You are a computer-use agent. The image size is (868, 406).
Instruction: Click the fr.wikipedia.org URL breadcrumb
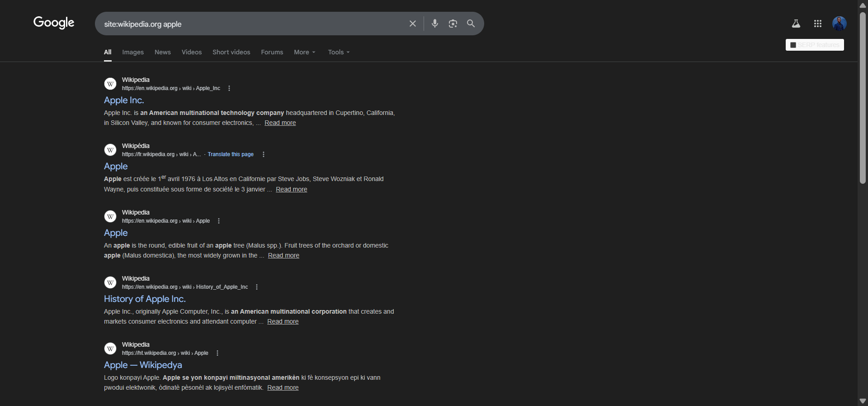click(x=161, y=154)
